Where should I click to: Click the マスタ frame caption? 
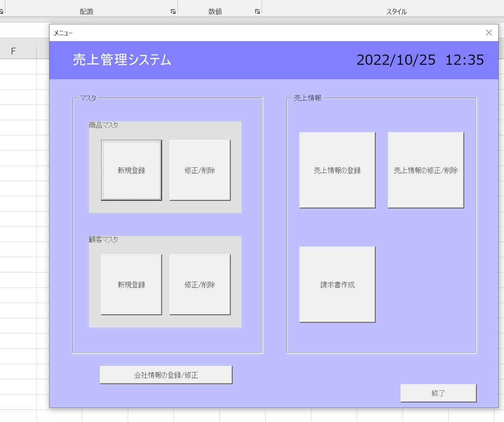[88, 98]
